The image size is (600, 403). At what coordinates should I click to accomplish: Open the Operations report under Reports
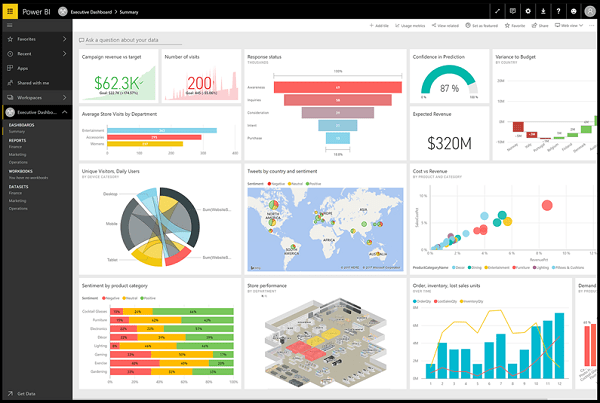[18, 162]
